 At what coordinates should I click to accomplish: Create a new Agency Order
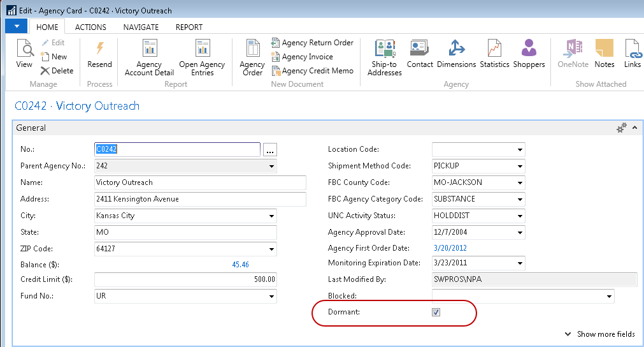coord(252,57)
